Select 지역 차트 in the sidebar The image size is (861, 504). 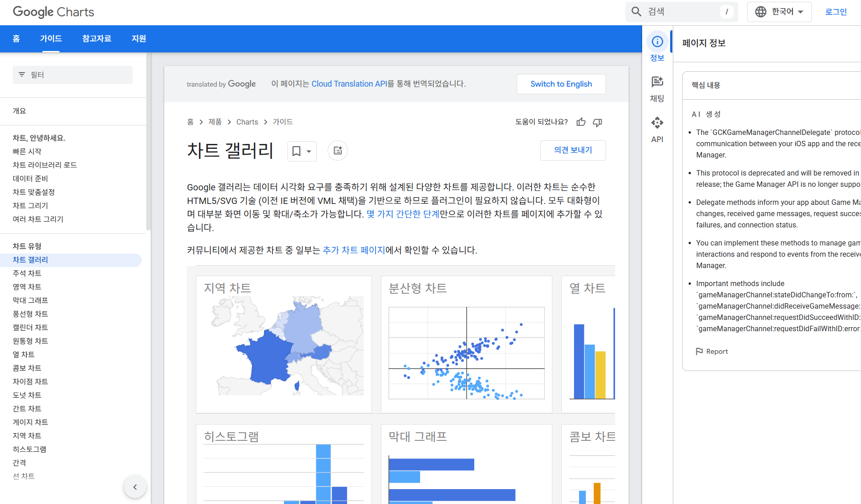(x=27, y=436)
